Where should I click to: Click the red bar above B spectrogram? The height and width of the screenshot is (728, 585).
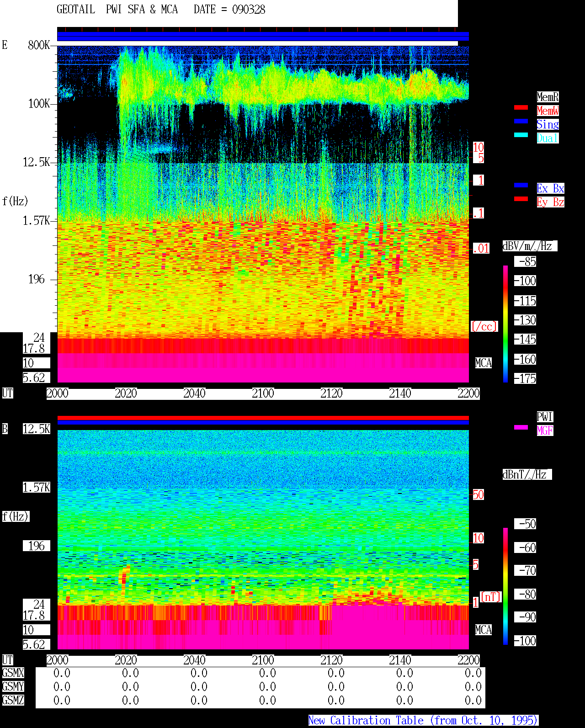(263, 418)
